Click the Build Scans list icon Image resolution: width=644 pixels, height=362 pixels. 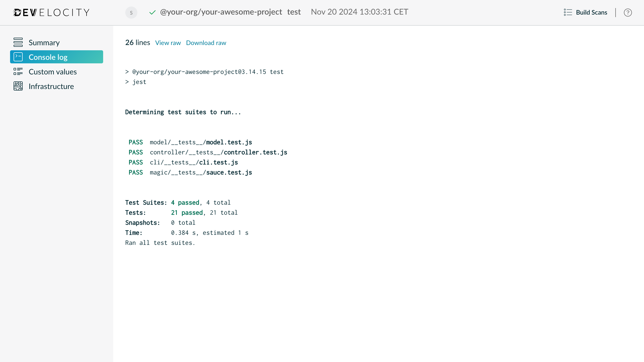(568, 12)
